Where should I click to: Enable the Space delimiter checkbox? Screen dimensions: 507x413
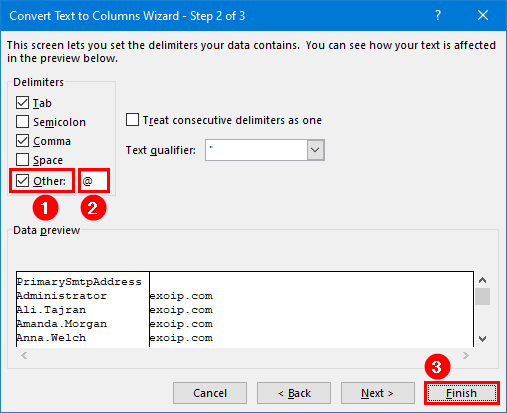(22, 160)
